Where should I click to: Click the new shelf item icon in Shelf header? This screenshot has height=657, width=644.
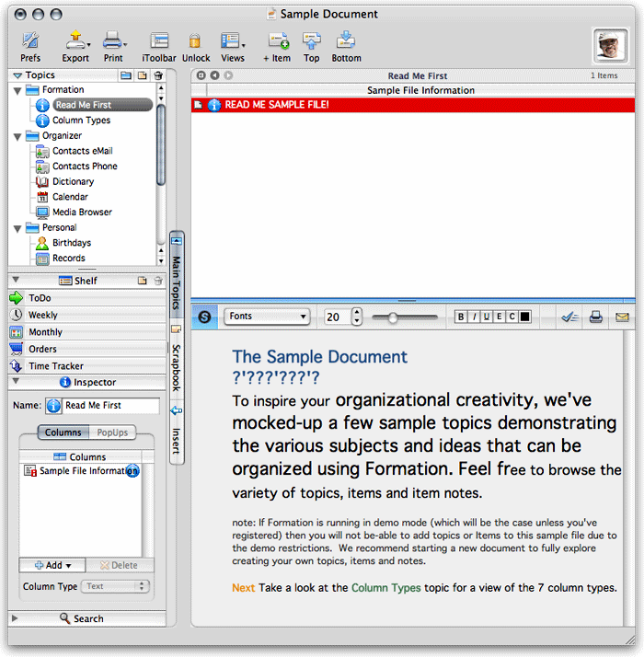pos(143,281)
